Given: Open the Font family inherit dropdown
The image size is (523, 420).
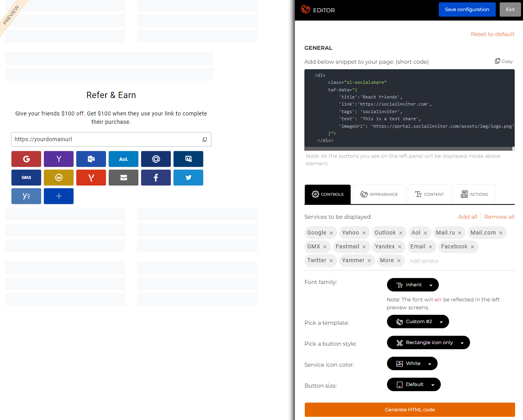Looking at the screenshot, I should pyautogui.click(x=413, y=285).
